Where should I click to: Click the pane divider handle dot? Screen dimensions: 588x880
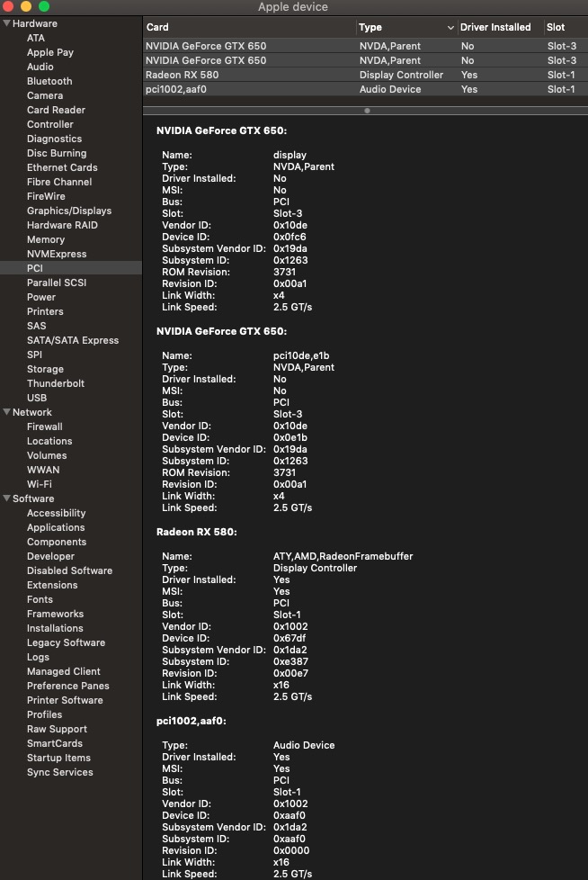(366, 111)
